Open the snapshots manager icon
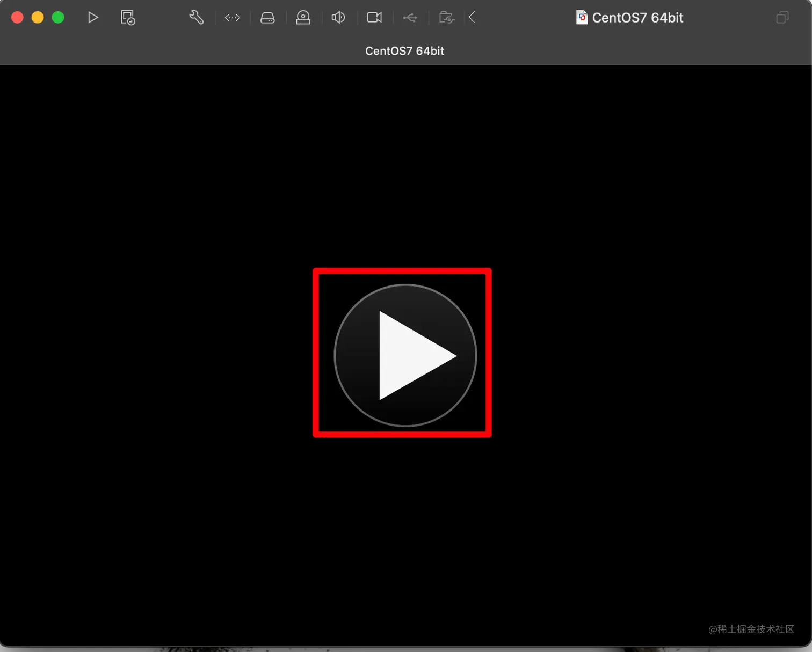Image resolution: width=812 pixels, height=652 pixels. tap(128, 18)
